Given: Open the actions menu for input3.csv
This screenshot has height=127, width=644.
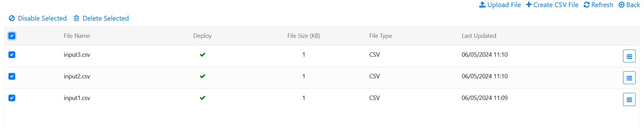Looking at the screenshot, I should (x=629, y=56).
